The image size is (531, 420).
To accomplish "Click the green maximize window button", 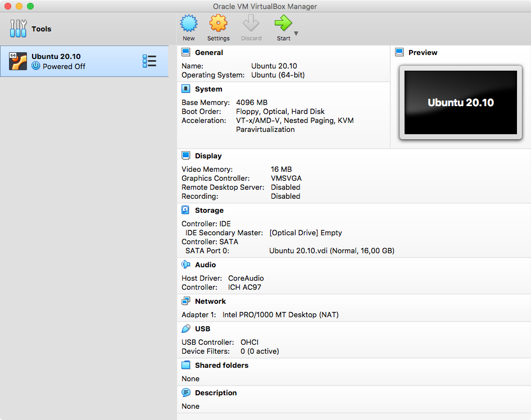I will pos(30,6).
